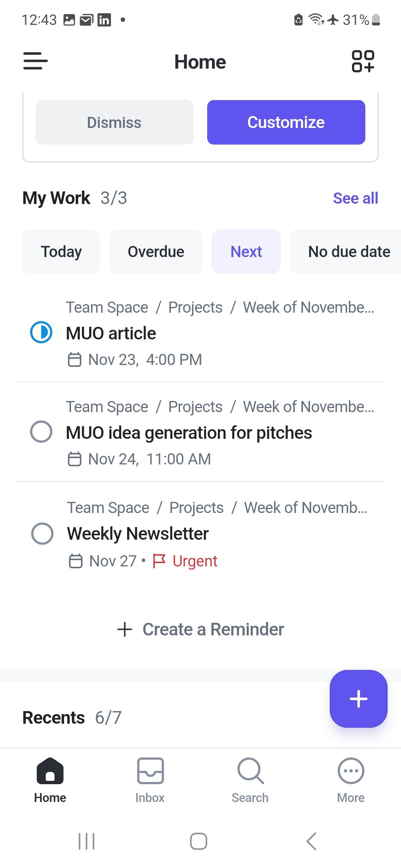The image size is (401, 868).
Task: Select the Overdue filter
Action: point(156,251)
